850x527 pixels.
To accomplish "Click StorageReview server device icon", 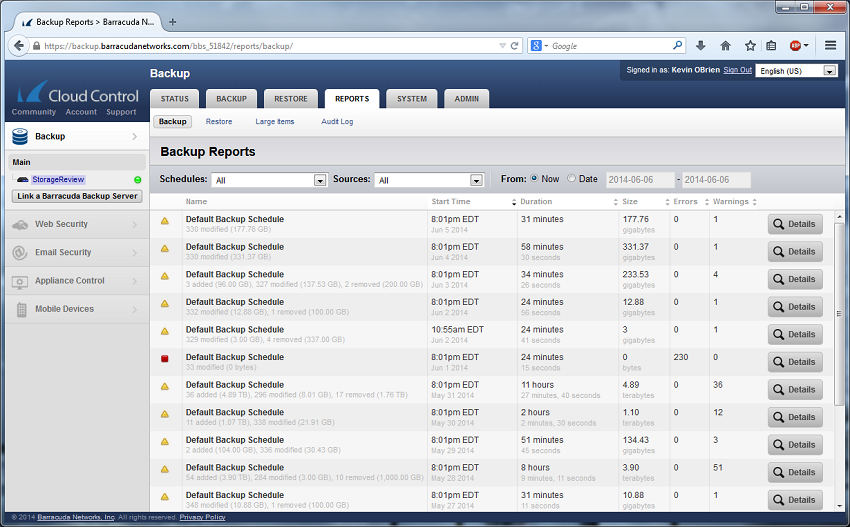I will 23,179.
